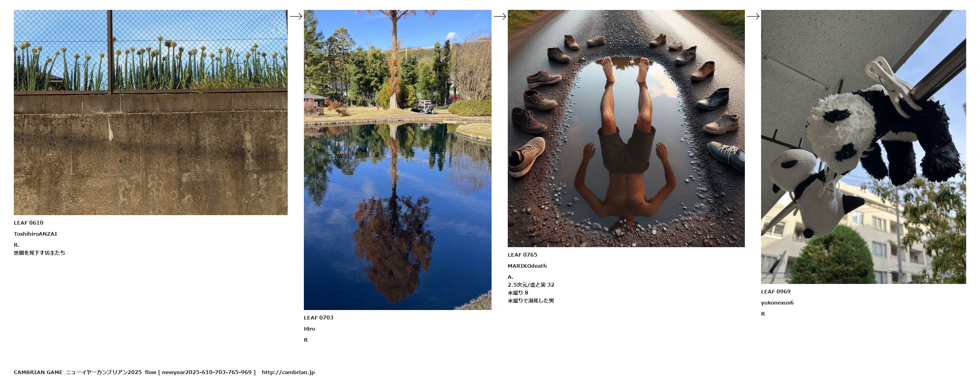Select the LEAF 0610 label
This screenshot has height=382, width=980.
28,223
